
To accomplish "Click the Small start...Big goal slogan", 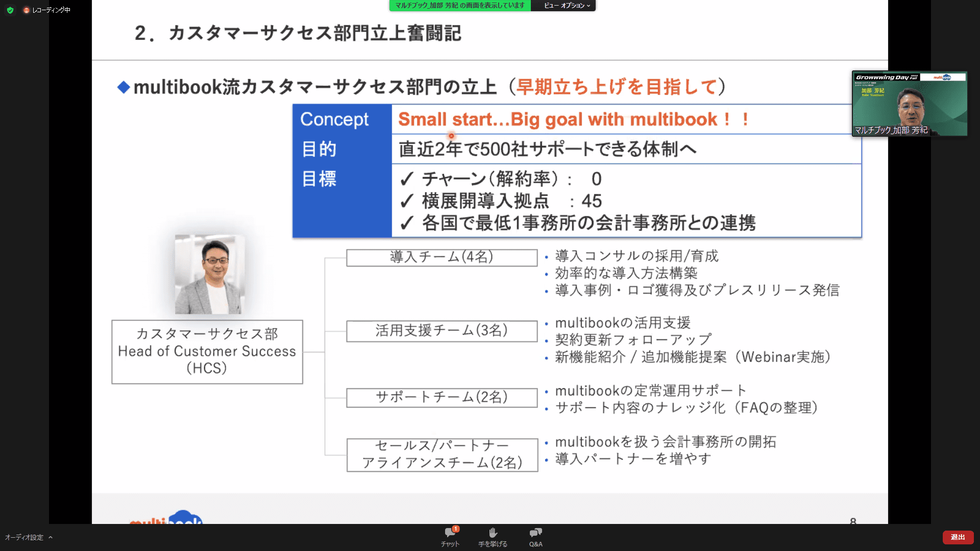I will 574,119.
